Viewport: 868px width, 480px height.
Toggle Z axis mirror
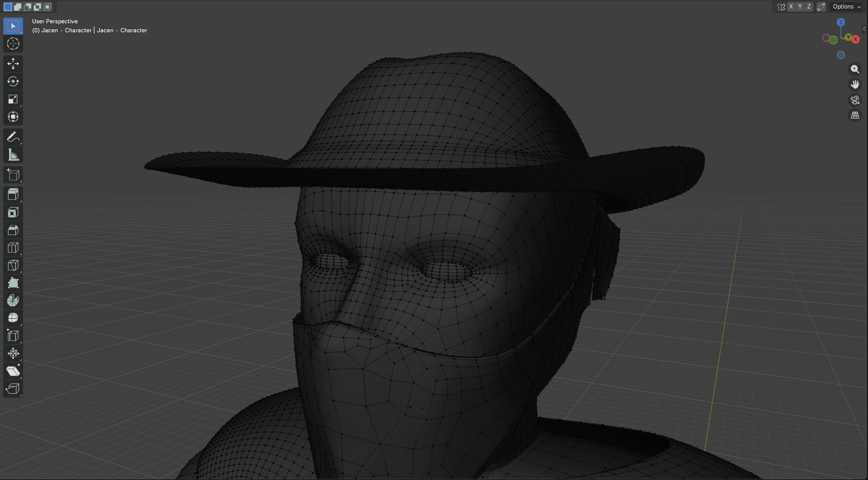(809, 7)
